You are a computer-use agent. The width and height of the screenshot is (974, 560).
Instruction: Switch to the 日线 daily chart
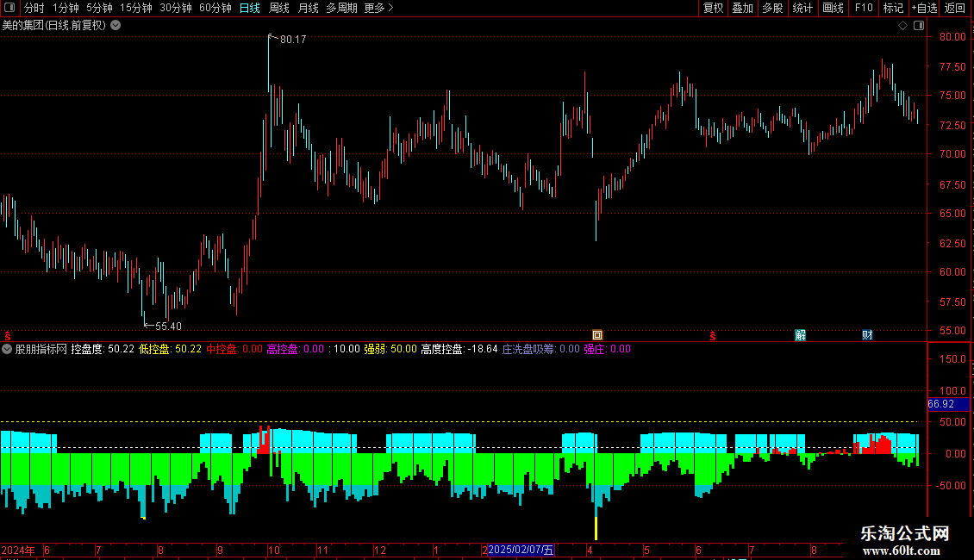(250, 8)
